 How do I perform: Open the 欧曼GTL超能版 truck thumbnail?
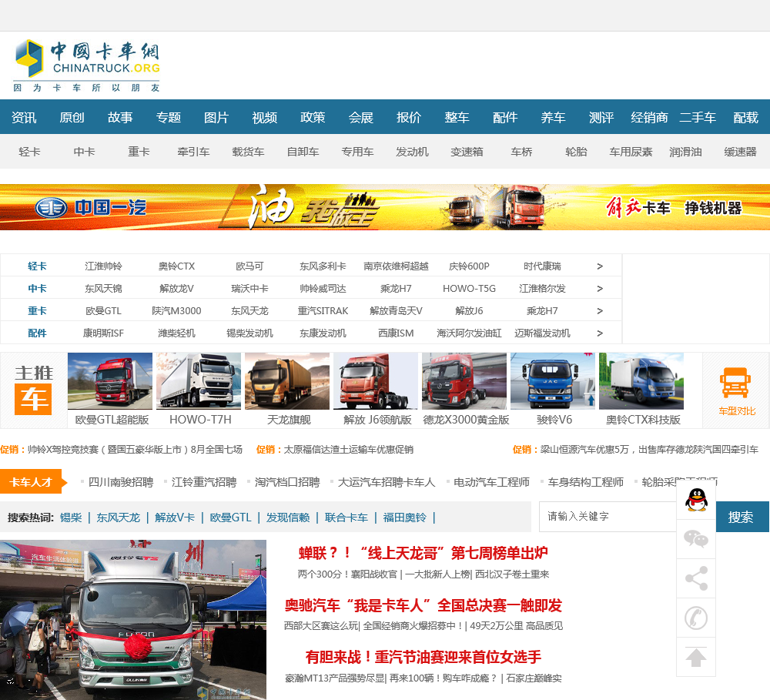pyautogui.click(x=110, y=381)
